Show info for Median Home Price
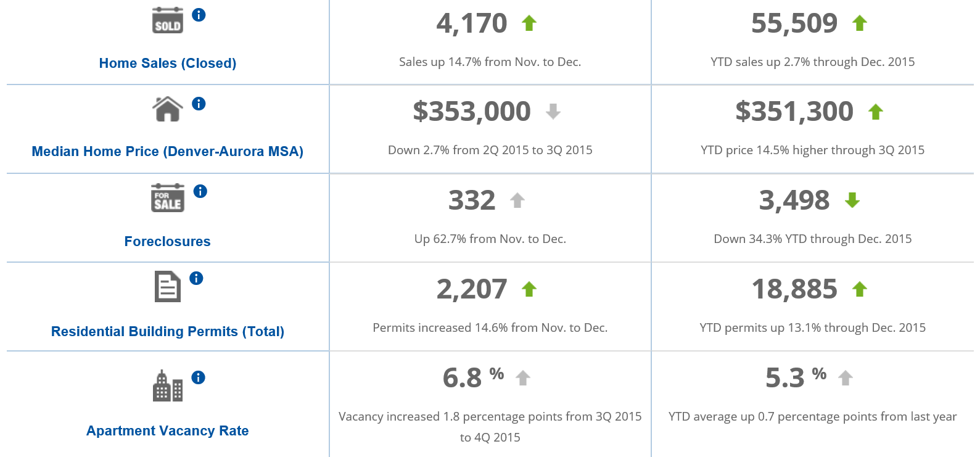This screenshot has height=457, width=980. [x=199, y=104]
